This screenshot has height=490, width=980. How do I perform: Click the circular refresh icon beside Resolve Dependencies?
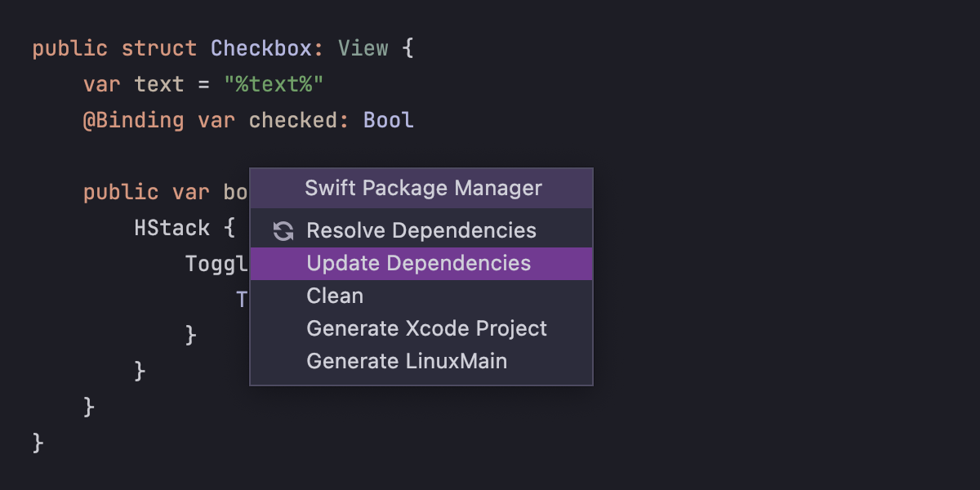(282, 231)
